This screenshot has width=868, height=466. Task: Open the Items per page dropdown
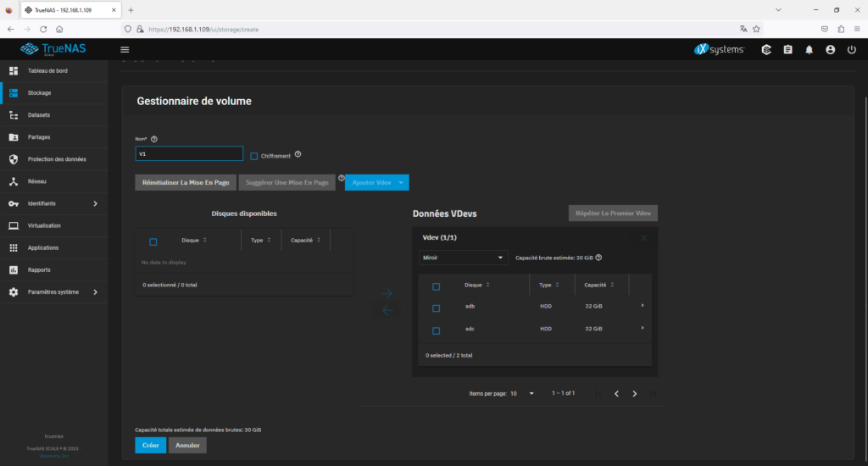coord(522,393)
